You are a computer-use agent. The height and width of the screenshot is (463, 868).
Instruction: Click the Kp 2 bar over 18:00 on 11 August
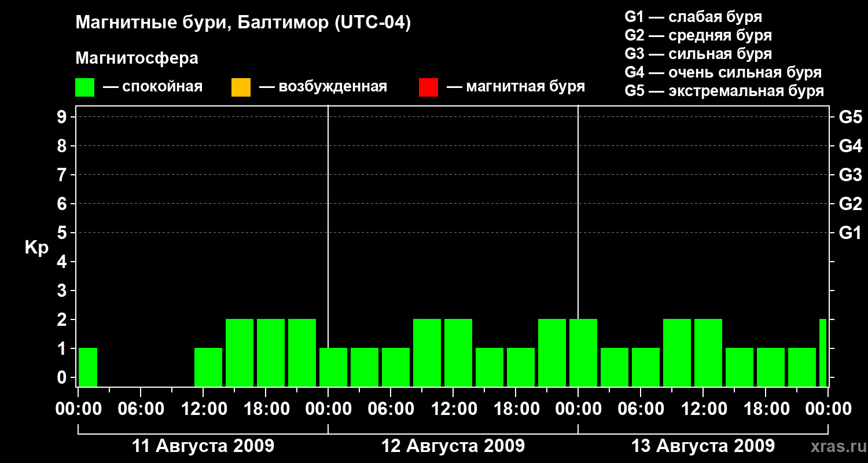pos(271,352)
